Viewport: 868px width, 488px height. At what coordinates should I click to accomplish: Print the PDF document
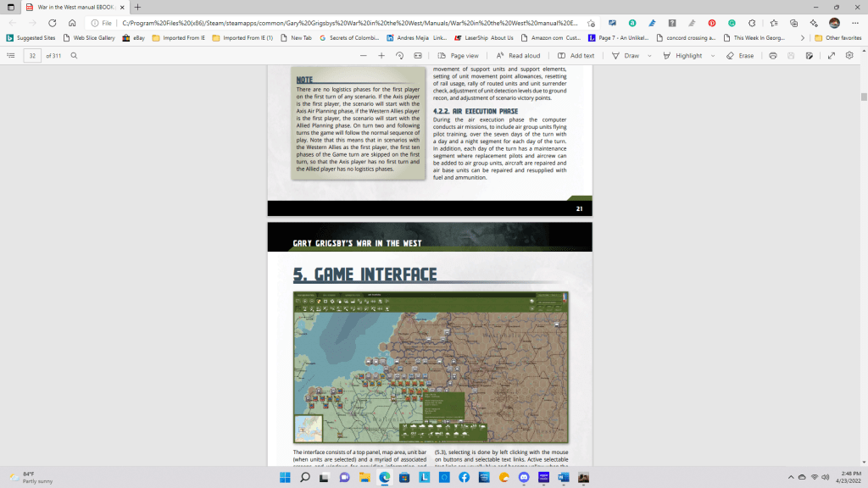click(x=772, y=55)
